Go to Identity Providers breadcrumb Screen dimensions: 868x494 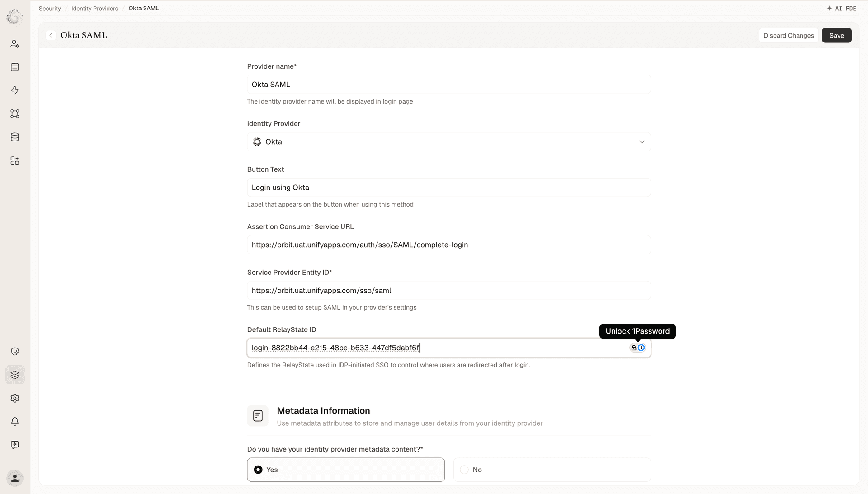coord(94,9)
